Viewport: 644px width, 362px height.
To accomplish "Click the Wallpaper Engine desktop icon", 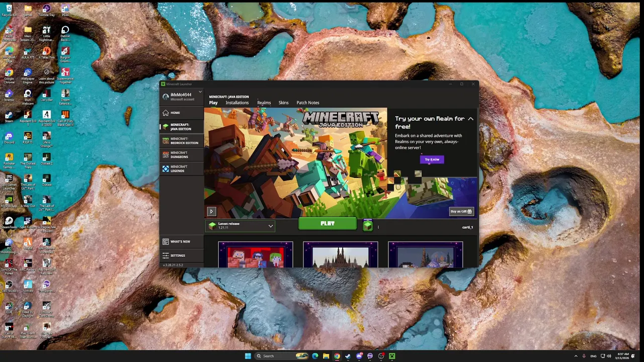I will click(x=28, y=76).
